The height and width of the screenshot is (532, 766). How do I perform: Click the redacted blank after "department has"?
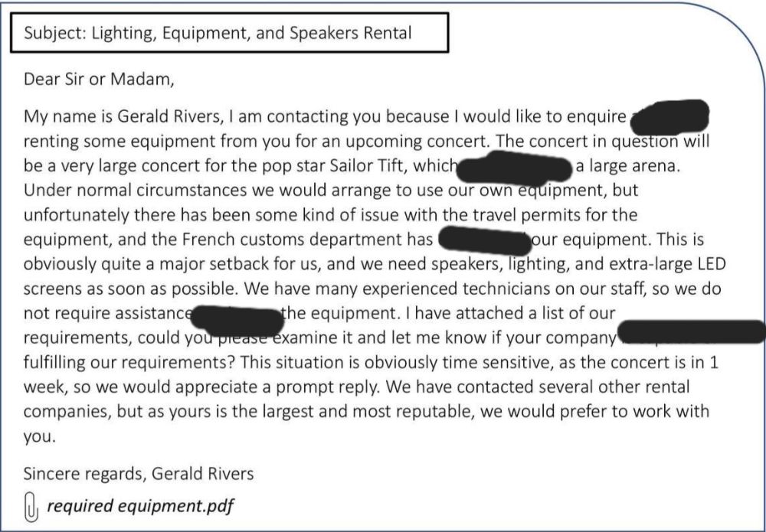point(486,238)
